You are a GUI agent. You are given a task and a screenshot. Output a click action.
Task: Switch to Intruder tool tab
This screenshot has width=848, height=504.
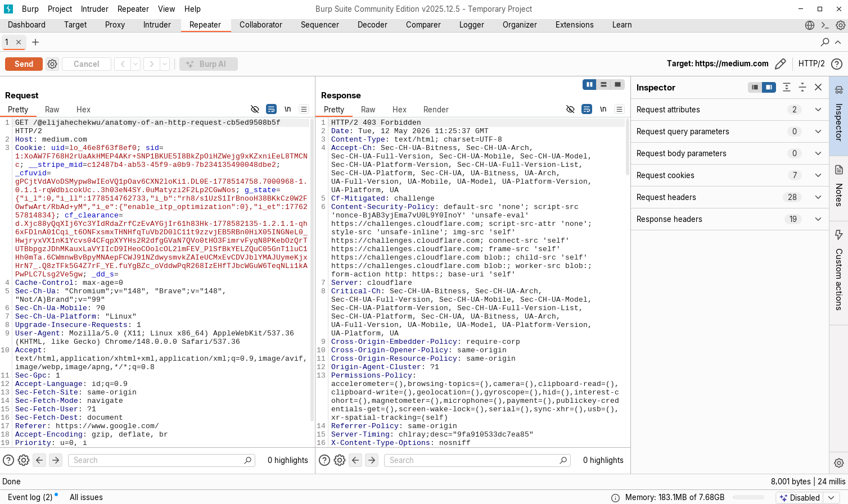point(157,25)
